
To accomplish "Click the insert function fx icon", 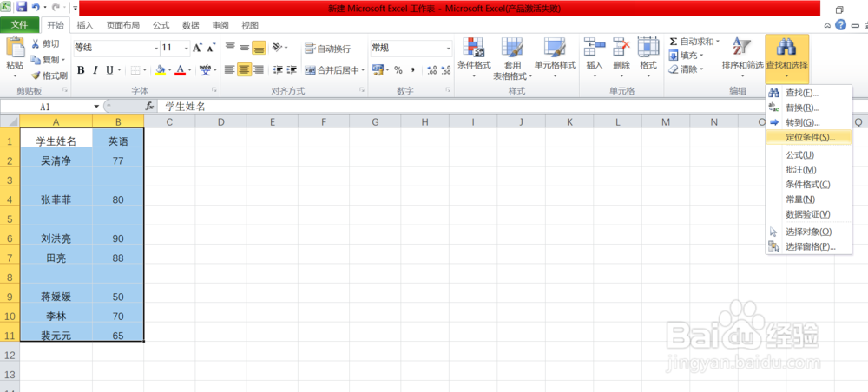I will (x=149, y=106).
